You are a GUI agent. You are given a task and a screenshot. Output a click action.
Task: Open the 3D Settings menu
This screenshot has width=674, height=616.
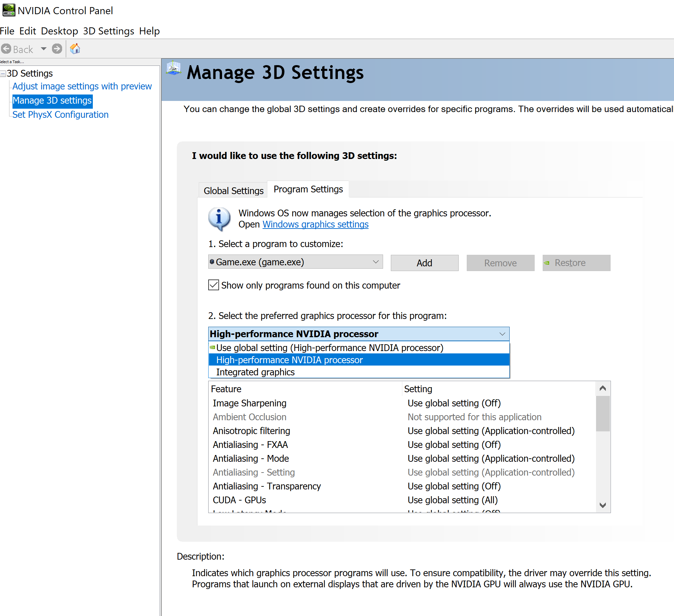click(x=109, y=31)
